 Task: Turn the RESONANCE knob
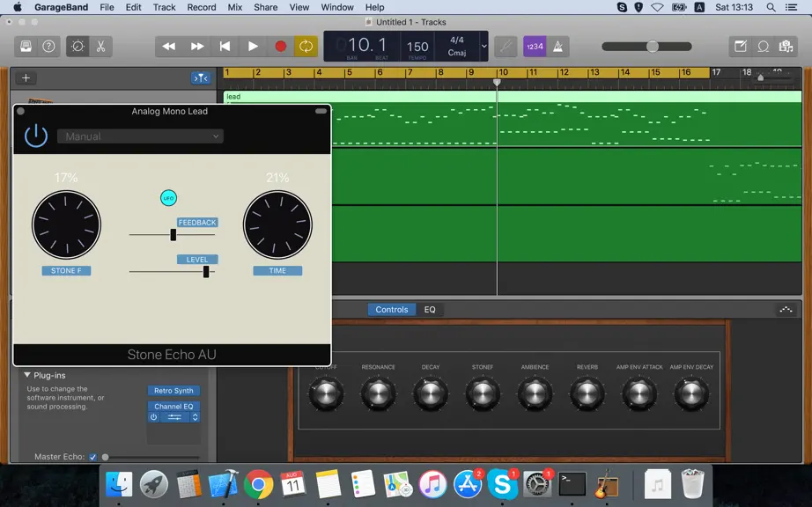(x=378, y=393)
